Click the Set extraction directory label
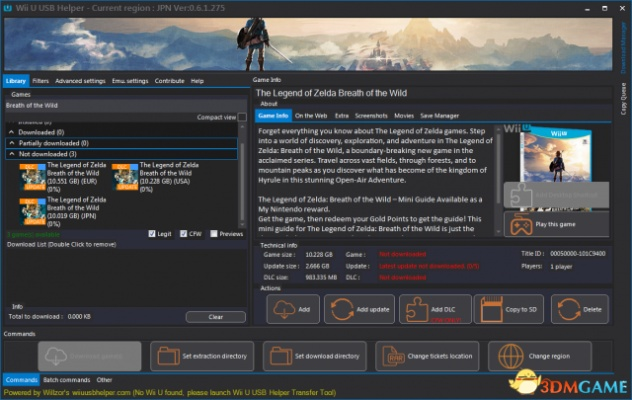Viewport: 632px width, 400px height. pos(214,356)
